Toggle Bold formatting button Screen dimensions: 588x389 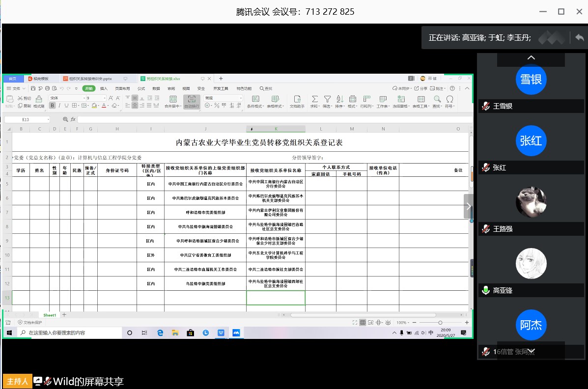click(52, 106)
